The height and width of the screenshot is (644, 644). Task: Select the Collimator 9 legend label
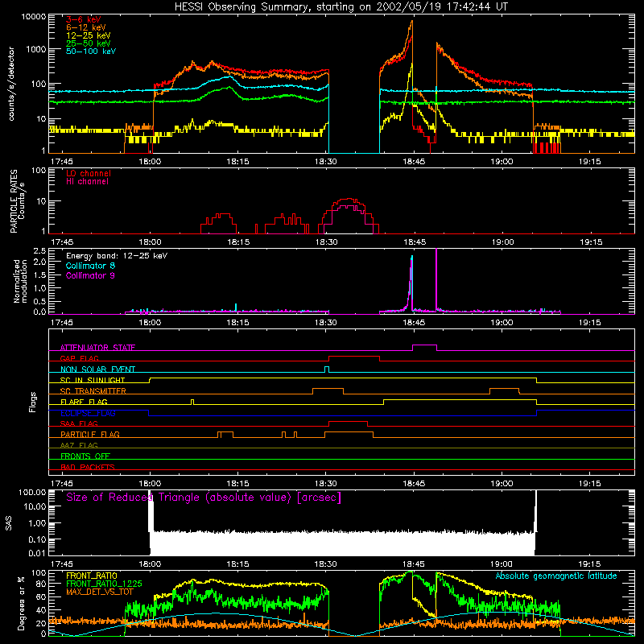coord(90,275)
